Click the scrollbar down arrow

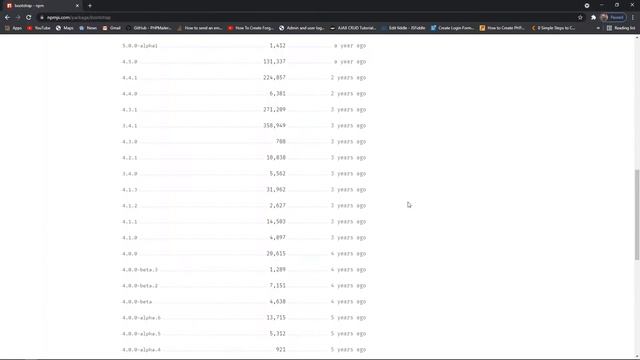tap(637, 356)
